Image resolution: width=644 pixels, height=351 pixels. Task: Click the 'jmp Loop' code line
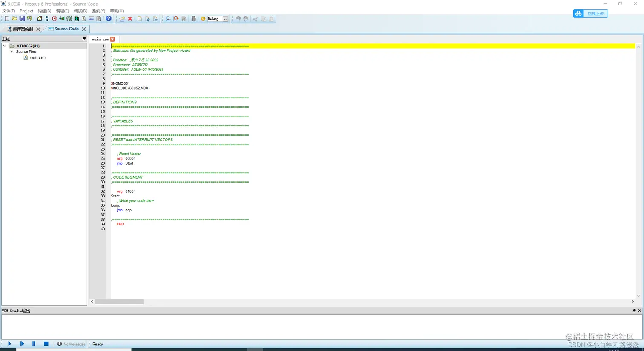tap(124, 210)
